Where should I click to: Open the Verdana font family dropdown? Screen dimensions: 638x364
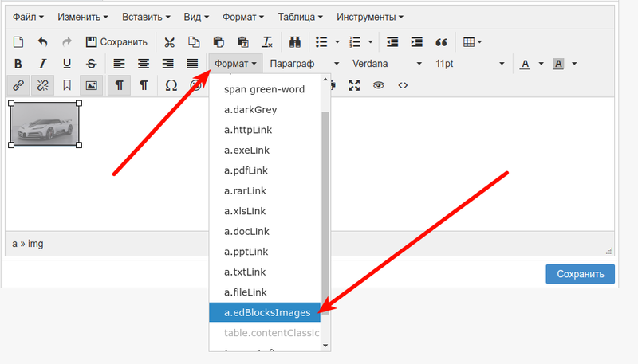(x=387, y=64)
